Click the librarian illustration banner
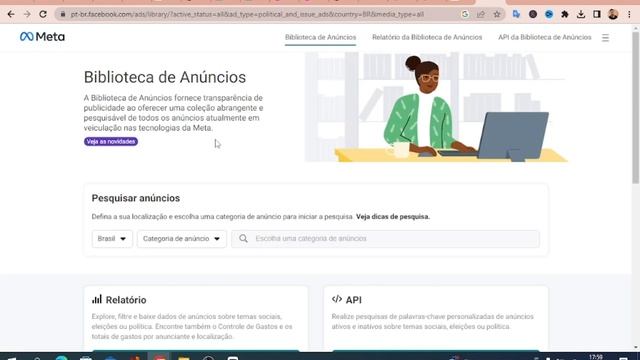The height and width of the screenshot is (360, 640). coord(436,107)
